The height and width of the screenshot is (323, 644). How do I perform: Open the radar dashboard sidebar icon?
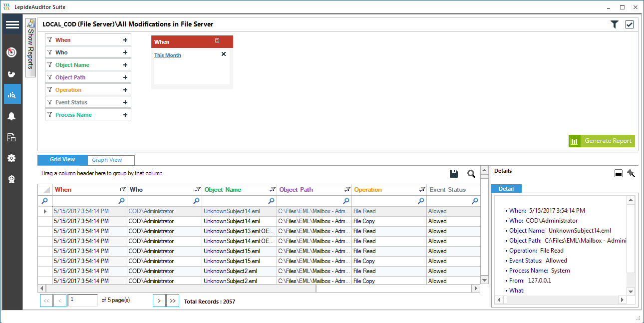[x=12, y=52]
